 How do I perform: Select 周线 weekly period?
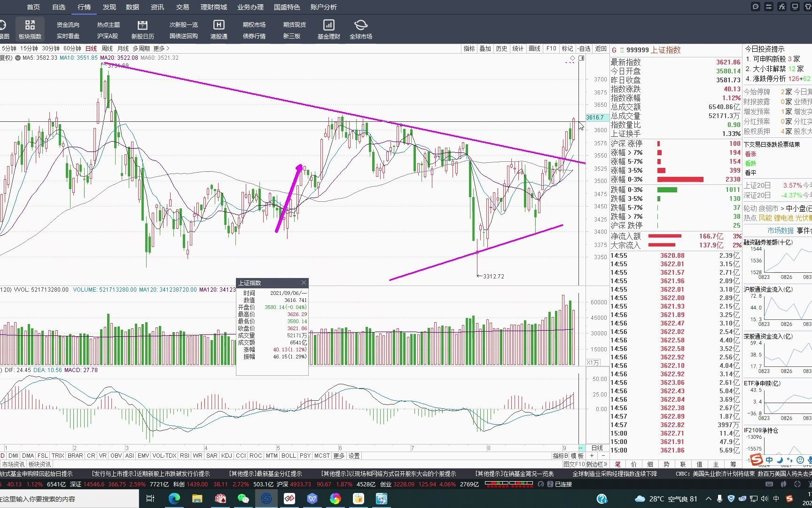tap(107, 48)
